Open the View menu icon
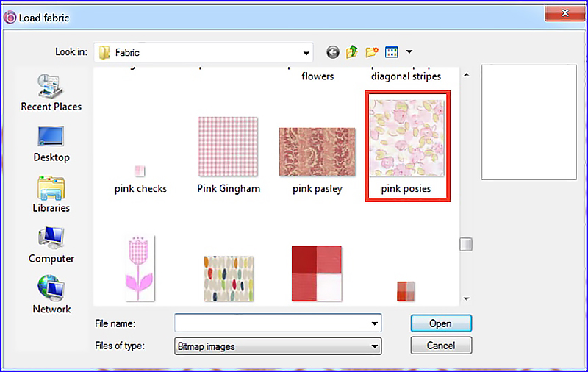 coord(392,52)
